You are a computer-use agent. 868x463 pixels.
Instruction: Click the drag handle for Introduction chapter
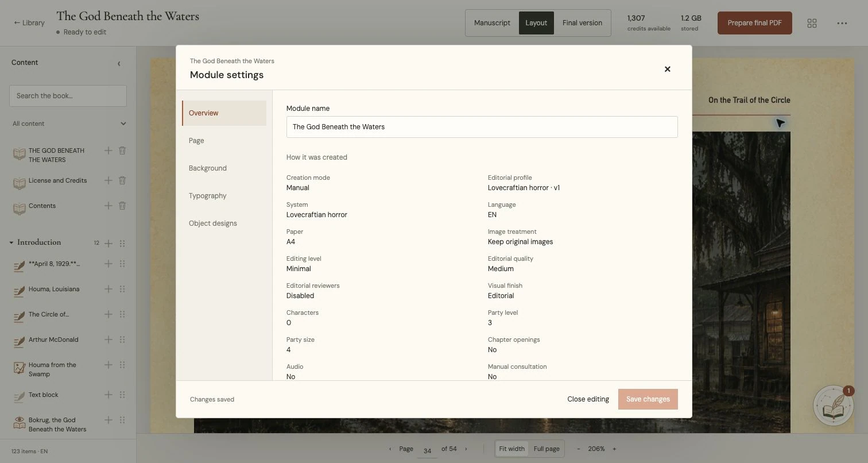click(x=122, y=243)
